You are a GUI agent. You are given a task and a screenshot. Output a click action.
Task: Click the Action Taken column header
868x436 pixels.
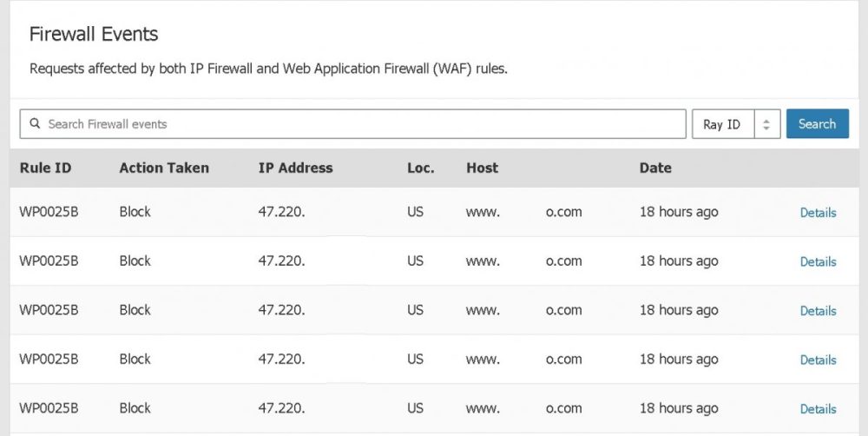pos(164,168)
